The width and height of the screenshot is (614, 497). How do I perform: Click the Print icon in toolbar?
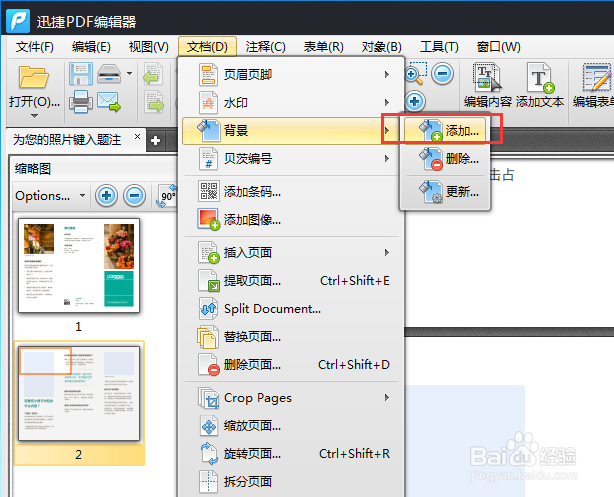pyautogui.click(x=81, y=101)
